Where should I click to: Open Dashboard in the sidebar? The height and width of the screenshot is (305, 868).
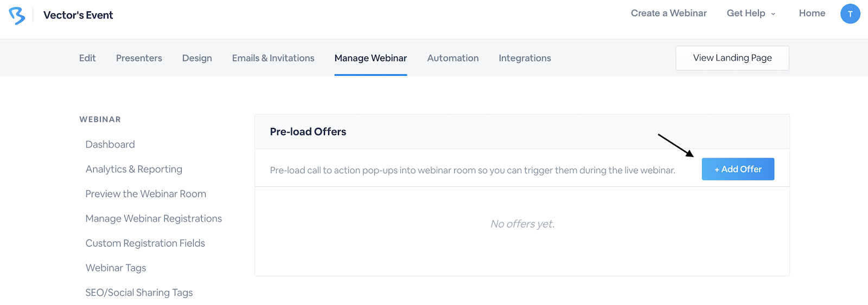pyautogui.click(x=110, y=145)
